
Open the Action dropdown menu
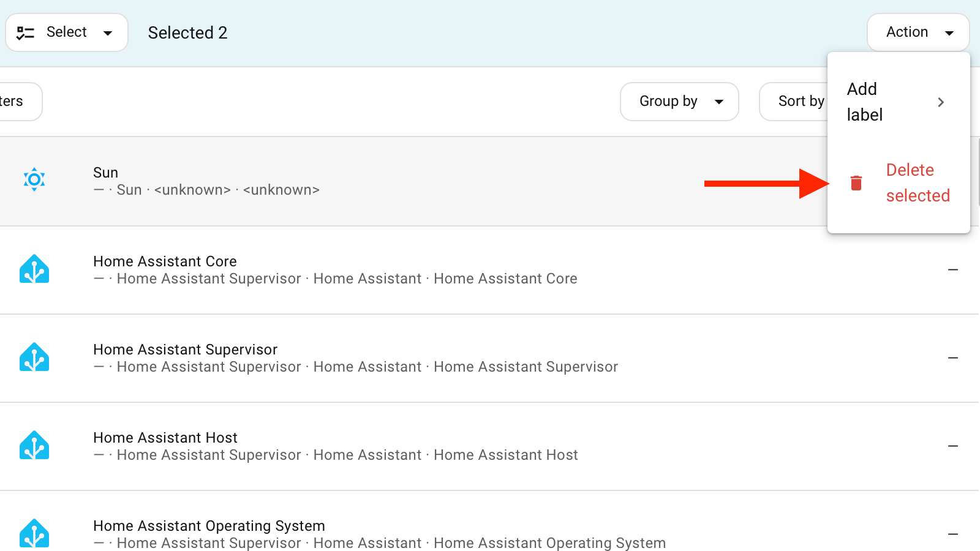tap(918, 32)
